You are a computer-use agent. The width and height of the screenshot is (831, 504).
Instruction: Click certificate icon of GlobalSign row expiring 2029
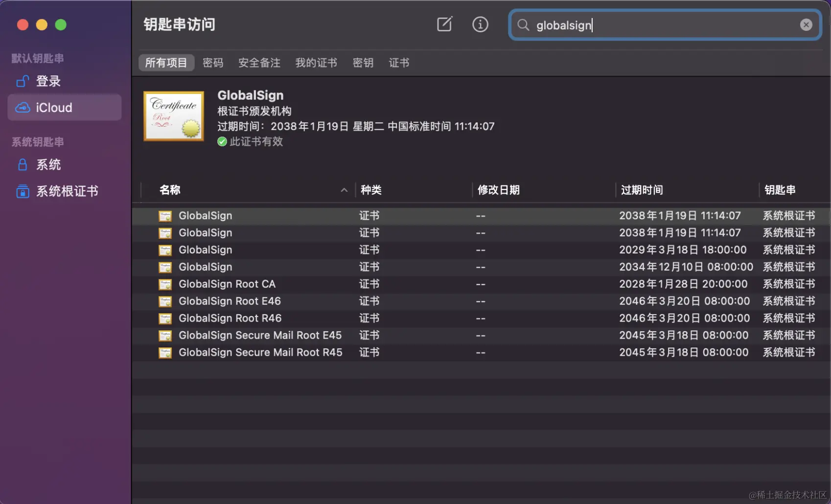coord(165,250)
